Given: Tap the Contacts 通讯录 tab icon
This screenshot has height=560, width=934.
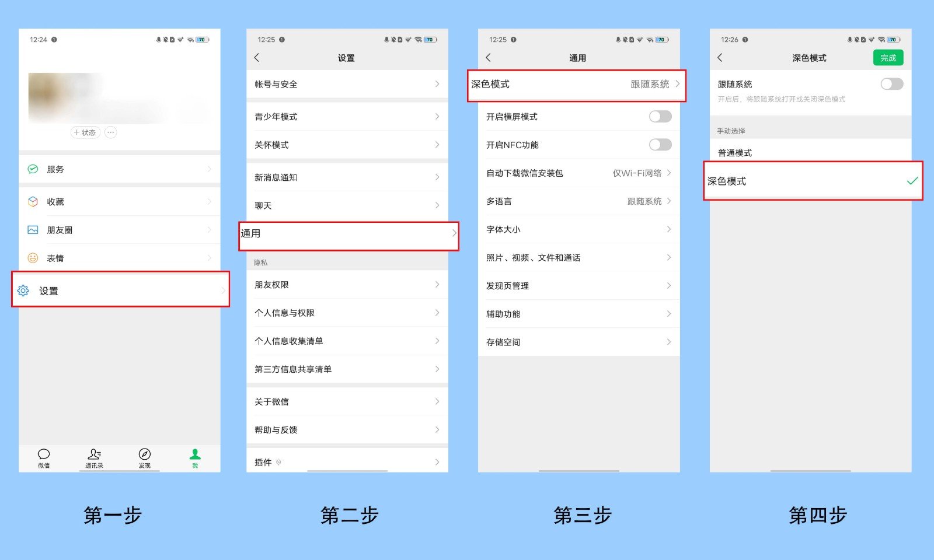Looking at the screenshot, I should click(x=93, y=457).
